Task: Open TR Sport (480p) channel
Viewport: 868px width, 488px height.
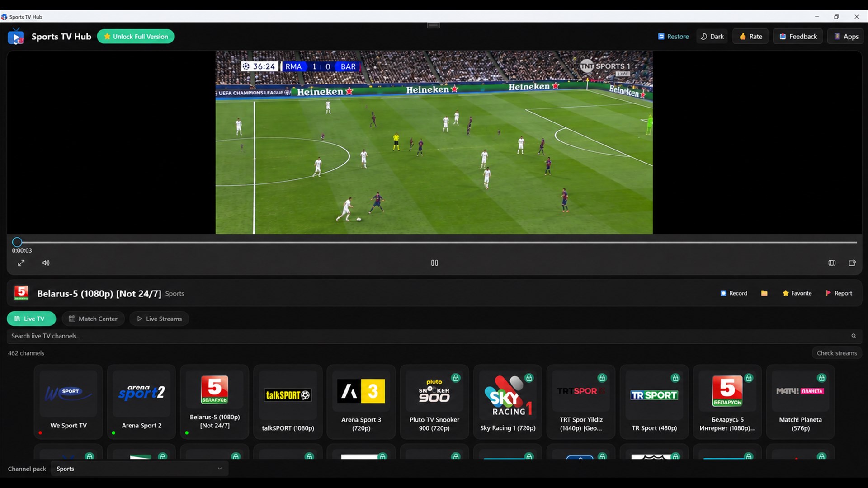Action: (x=654, y=402)
